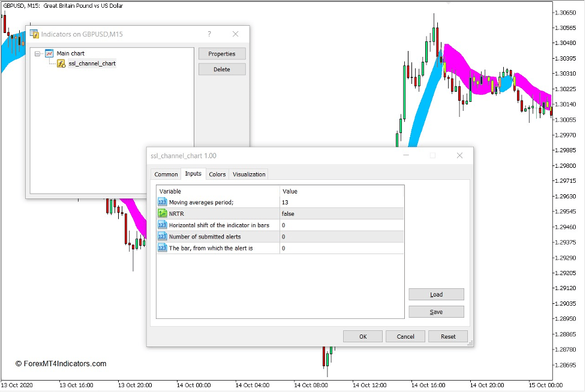The image size is (586, 392).
Task: Click the help question mark in the Indicators window
Action: (209, 34)
